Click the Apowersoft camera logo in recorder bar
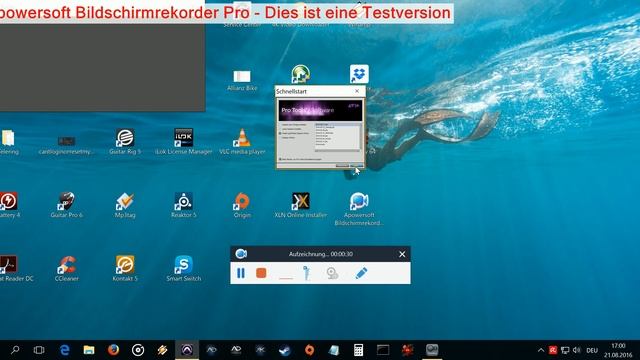 241,254
